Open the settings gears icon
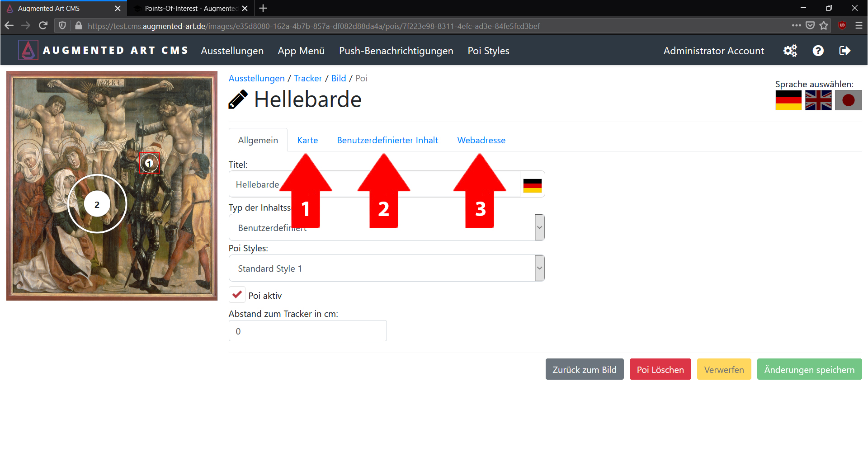 [790, 51]
